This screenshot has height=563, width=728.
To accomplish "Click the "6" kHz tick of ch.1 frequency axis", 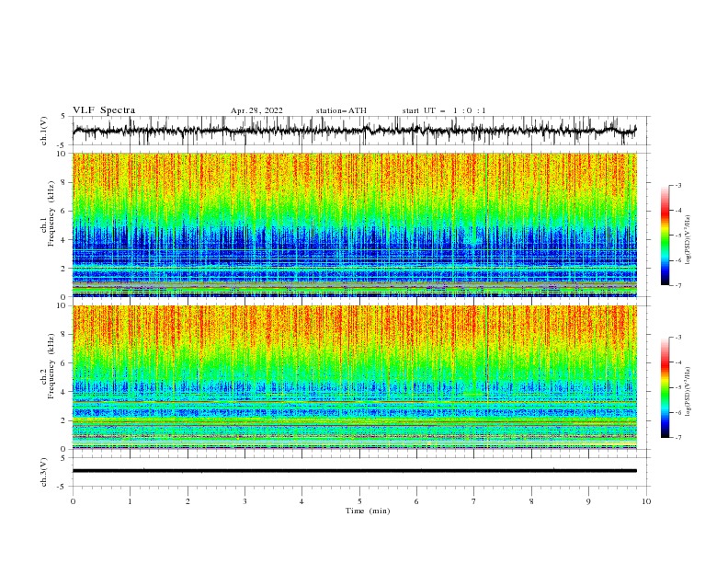I will pos(64,211).
